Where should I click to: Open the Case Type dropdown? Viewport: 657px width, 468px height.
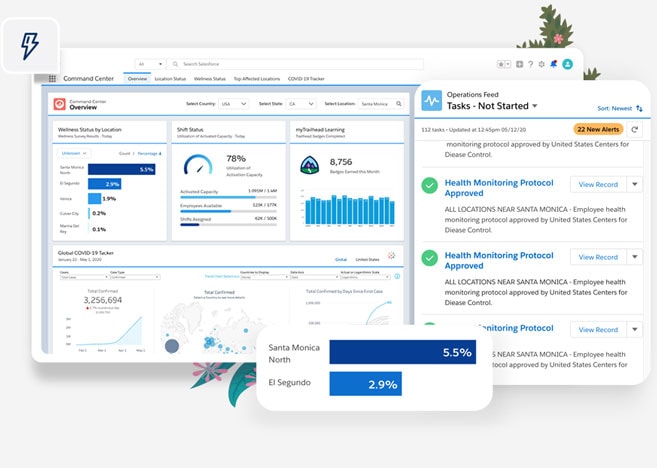[135, 277]
